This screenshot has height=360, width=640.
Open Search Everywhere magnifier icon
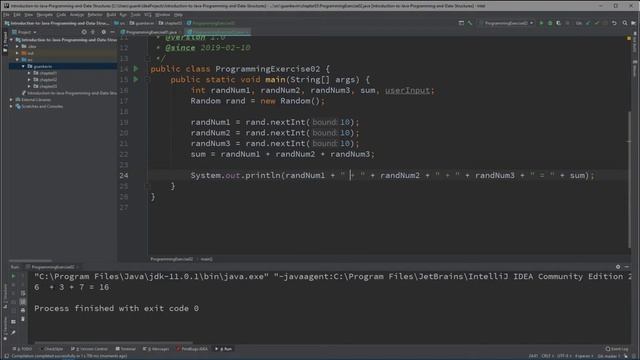(625, 23)
